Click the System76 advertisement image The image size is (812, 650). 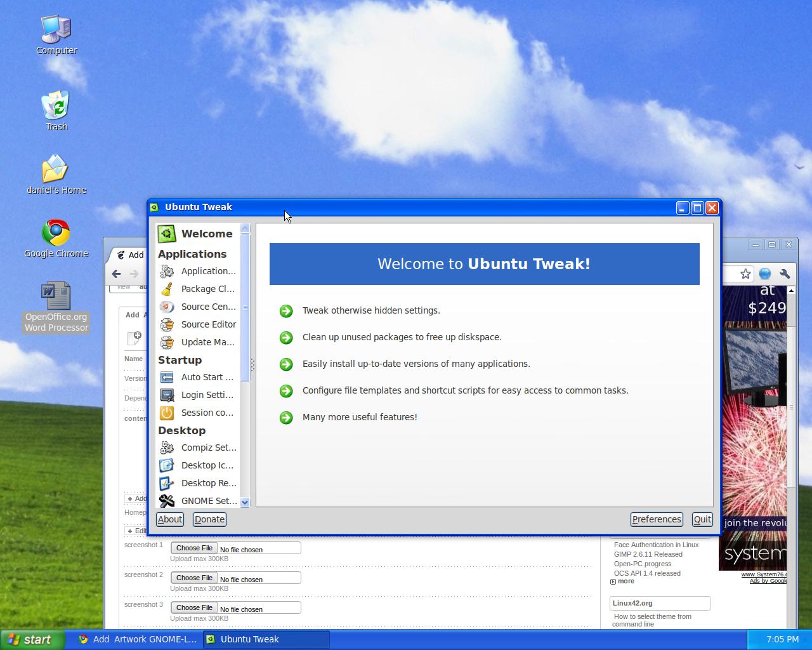[752, 428]
